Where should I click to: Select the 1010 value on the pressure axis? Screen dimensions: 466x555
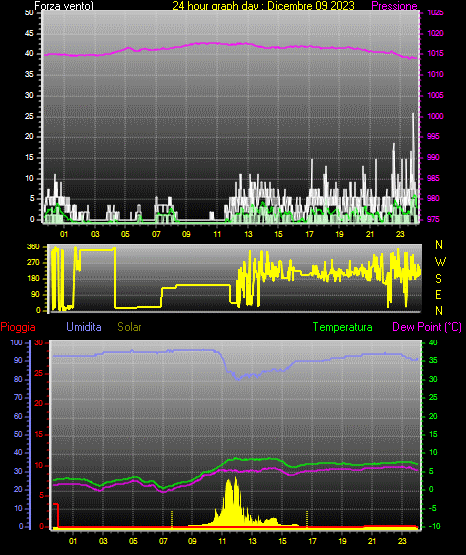[435, 74]
